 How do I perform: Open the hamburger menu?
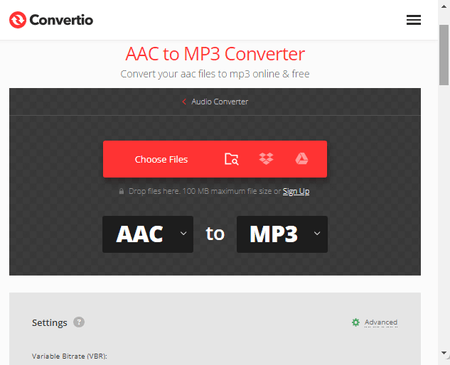pos(413,20)
